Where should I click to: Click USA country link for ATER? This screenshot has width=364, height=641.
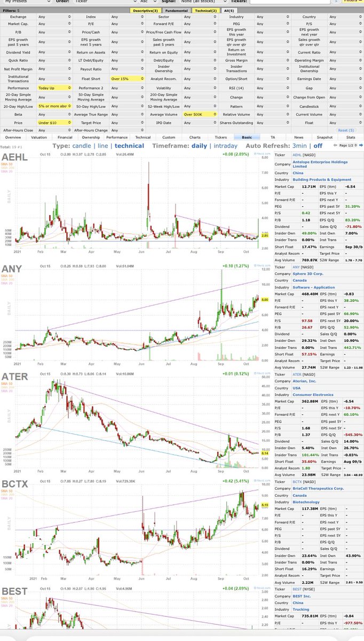click(296, 387)
